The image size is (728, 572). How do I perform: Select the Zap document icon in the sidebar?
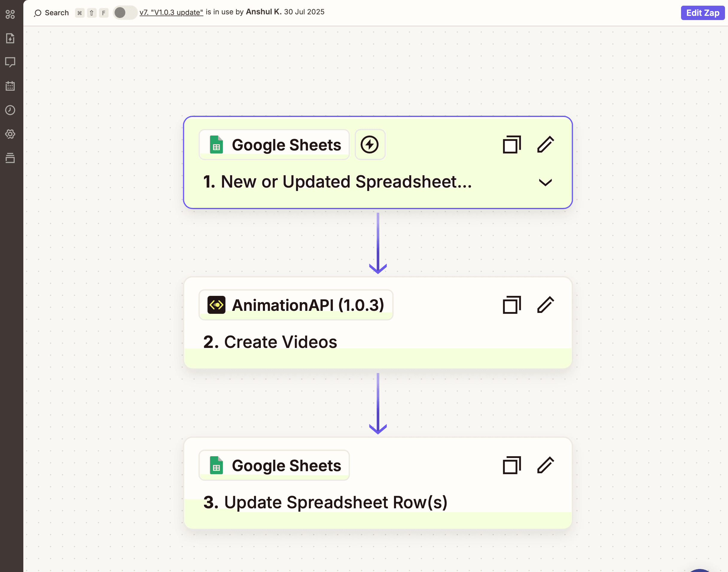coord(10,39)
